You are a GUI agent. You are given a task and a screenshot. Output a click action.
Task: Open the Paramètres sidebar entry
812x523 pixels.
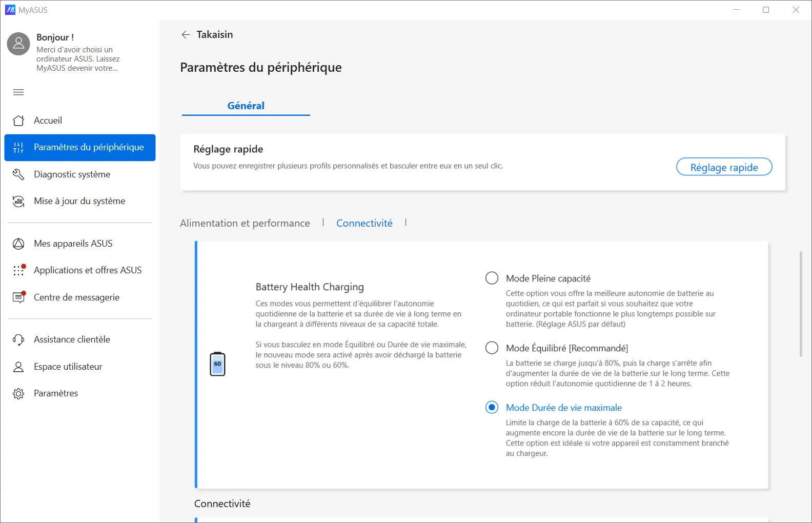click(x=79, y=393)
